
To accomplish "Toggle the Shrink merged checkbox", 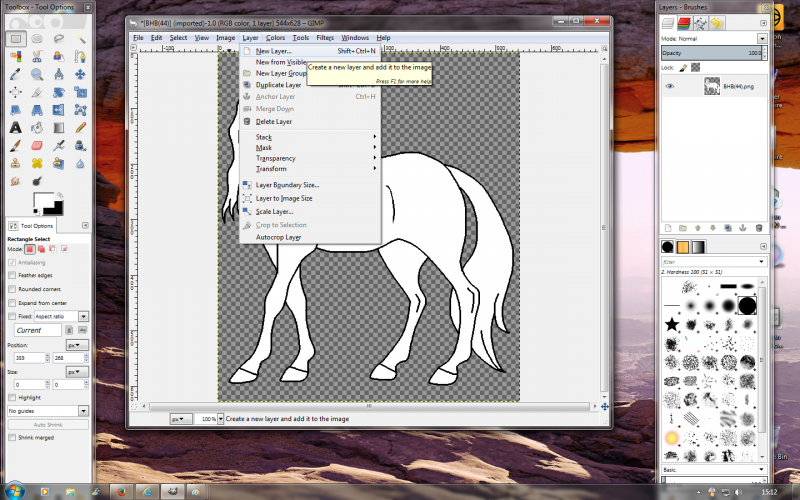I will pyautogui.click(x=12, y=437).
